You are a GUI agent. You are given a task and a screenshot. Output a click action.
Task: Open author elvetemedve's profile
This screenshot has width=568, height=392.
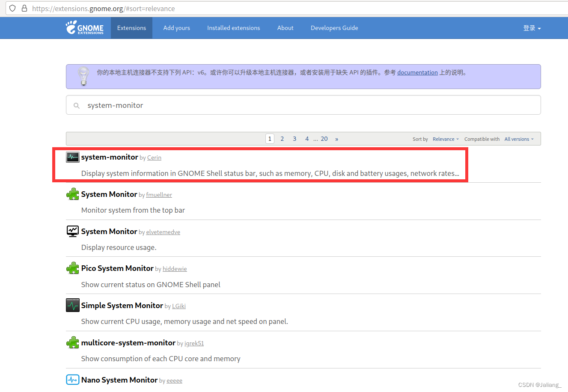[163, 232]
